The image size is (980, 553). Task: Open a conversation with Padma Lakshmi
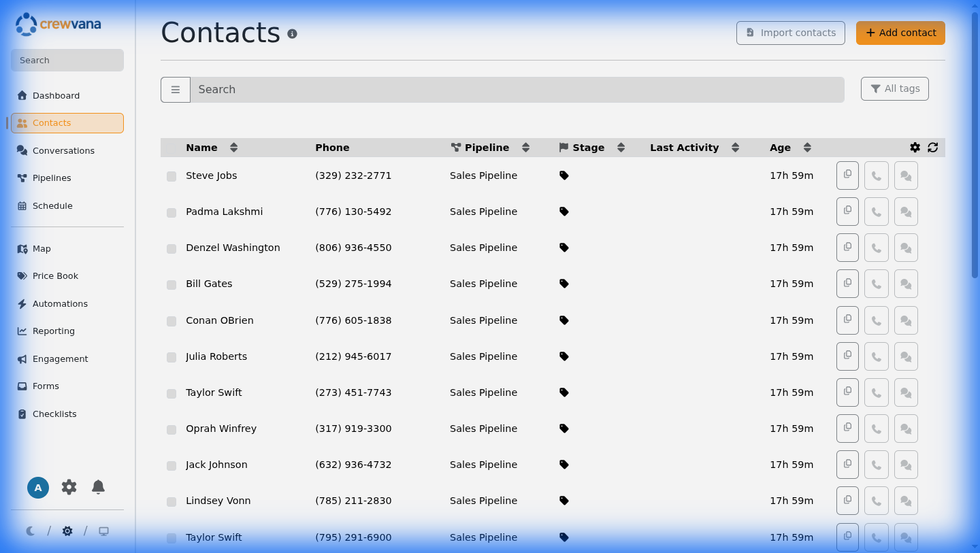point(906,211)
